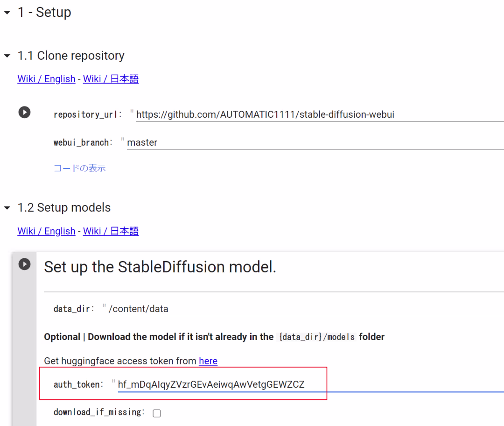Run the Clone repository cell
Screen dimensions: 504x426
[x=24, y=112]
